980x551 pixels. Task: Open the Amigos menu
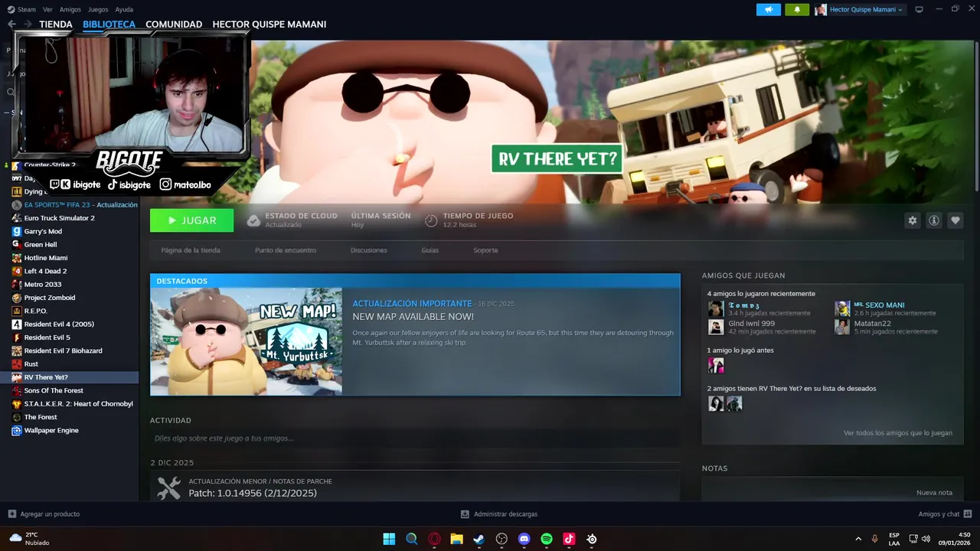point(70,9)
